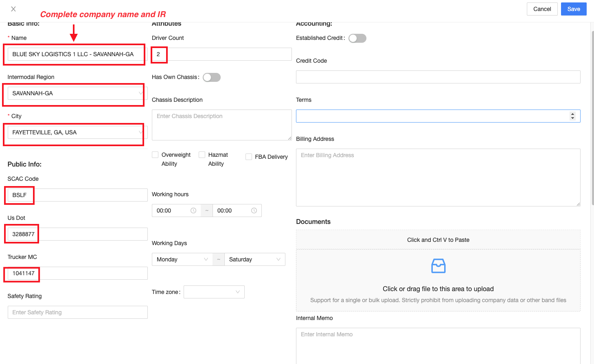Image resolution: width=594 pixels, height=364 pixels.
Task: Click the clock icon in end working hours
Action: pos(254,211)
